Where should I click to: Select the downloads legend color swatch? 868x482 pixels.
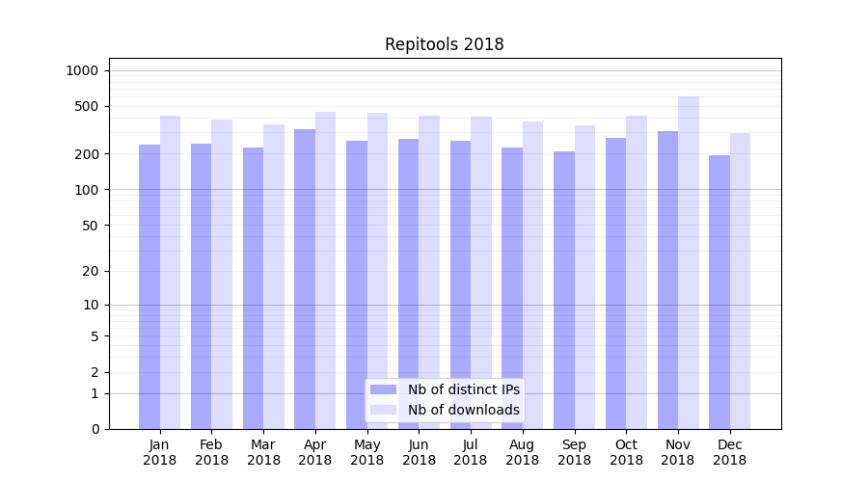coord(383,410)
